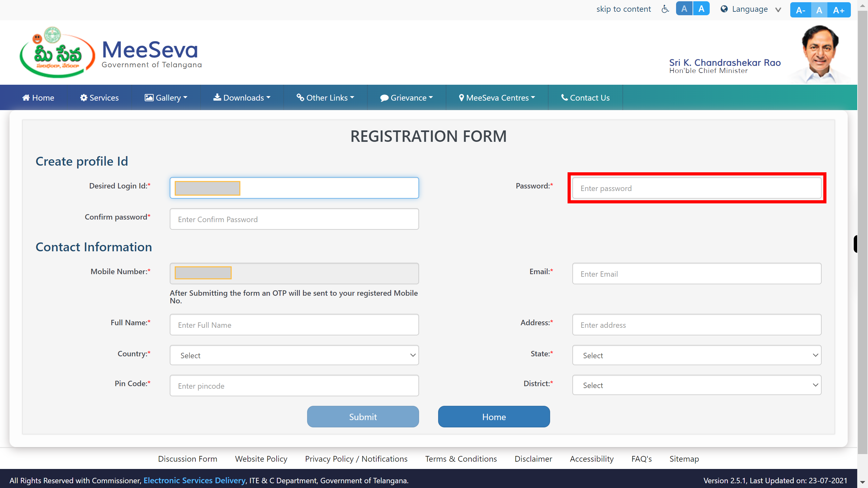The height and width of the screenshot is (488, 868).
Task: Click the Chief Minister portrait photo
Action: 820,54
